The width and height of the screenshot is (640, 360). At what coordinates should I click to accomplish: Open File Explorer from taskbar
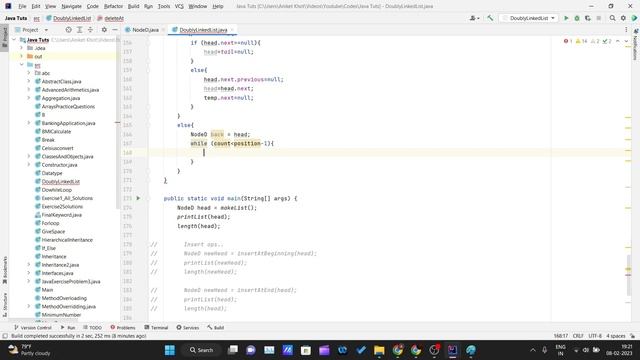379,350
